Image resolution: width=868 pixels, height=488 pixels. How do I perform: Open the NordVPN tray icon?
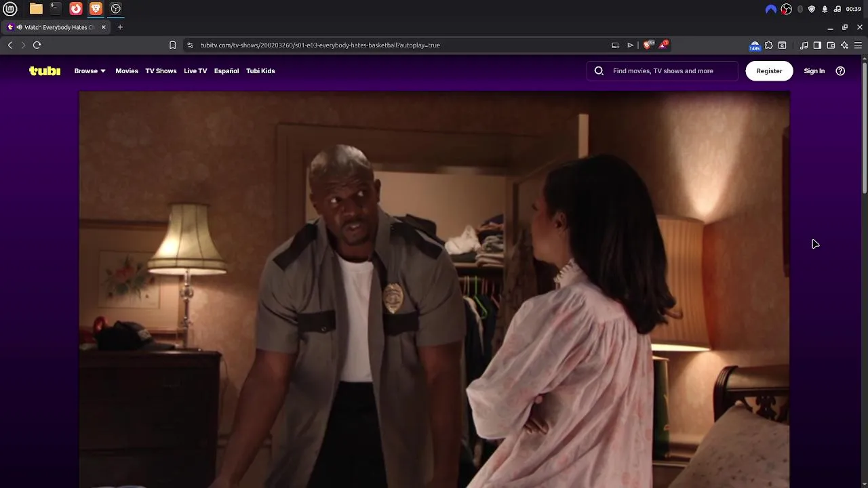point(771,9)
